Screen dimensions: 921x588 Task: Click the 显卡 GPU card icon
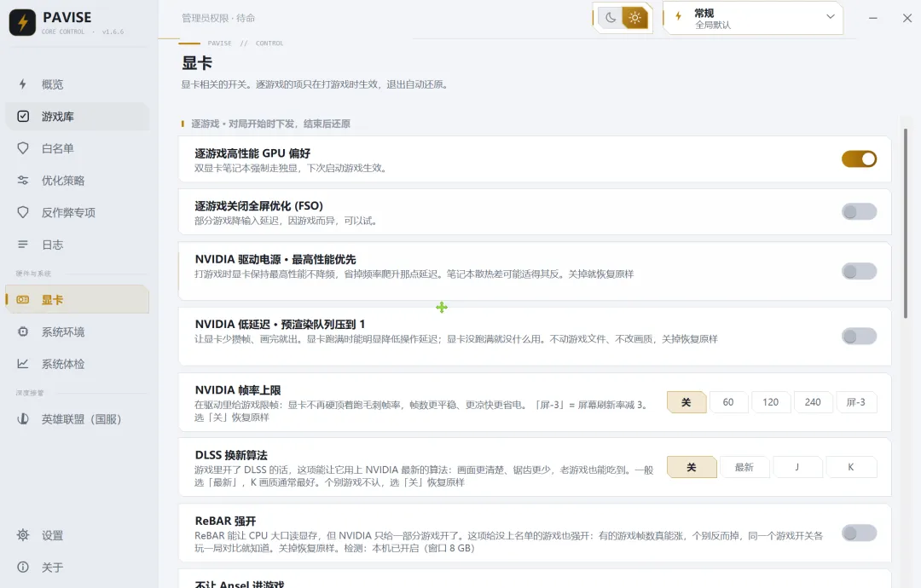pyautogui.click(x=23, y=299)
